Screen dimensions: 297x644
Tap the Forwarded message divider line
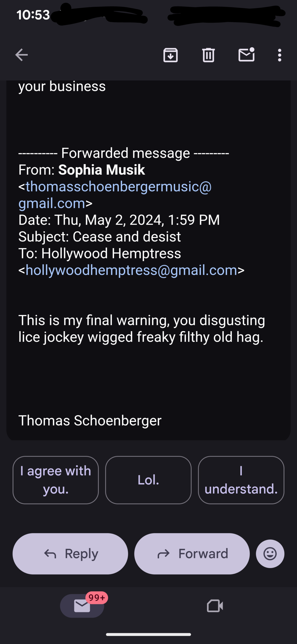(124, 153)
